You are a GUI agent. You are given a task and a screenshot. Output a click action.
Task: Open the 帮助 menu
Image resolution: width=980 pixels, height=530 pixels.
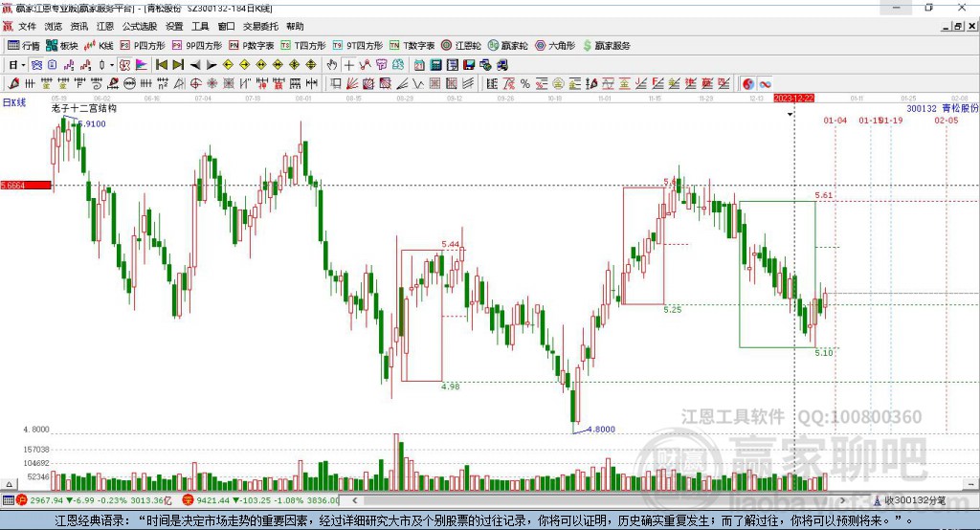(x=295, y=26)
